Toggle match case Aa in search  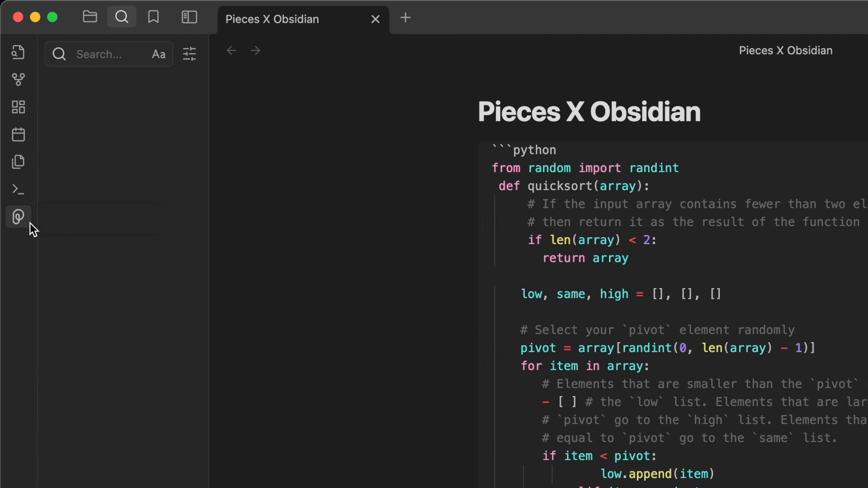[159, 54]
